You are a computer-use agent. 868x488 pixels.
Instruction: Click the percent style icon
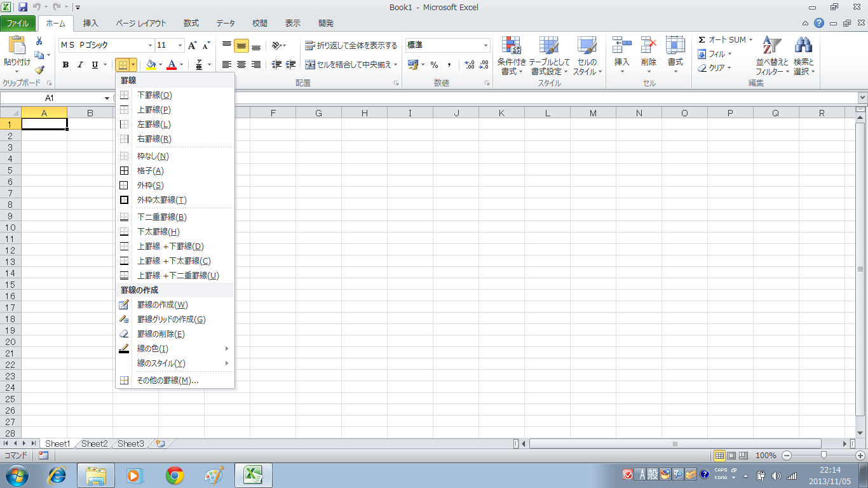(x=434, y=65)
